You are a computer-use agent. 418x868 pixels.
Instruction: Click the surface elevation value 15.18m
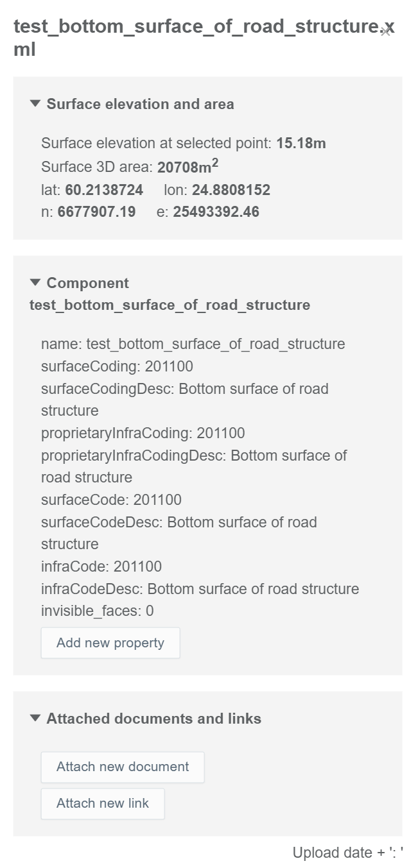(x=301, y=144)
